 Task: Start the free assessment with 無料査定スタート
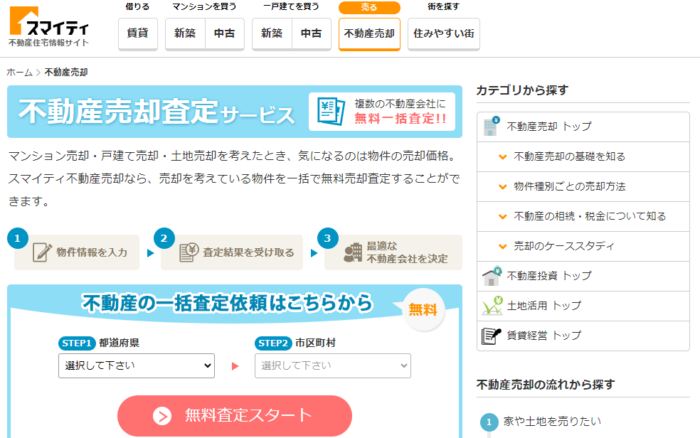[234, 416]
